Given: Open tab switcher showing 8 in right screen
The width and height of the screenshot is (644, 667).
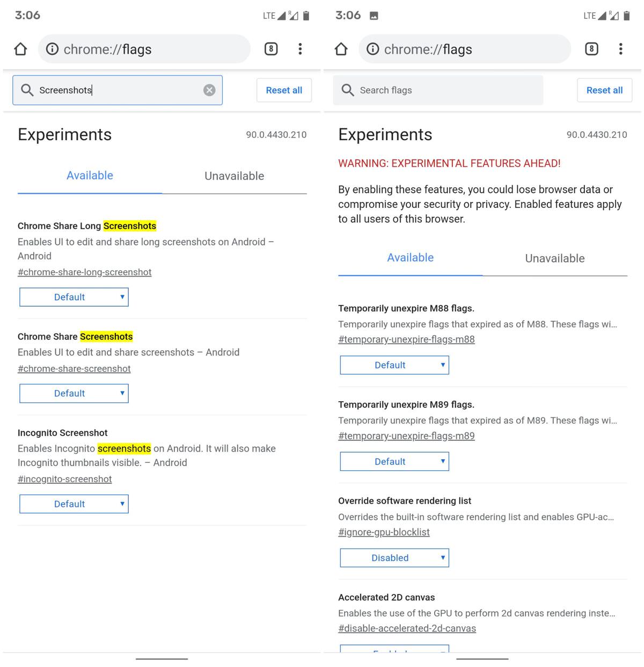Looking at the screenshot, I should [x=591, y=49].
